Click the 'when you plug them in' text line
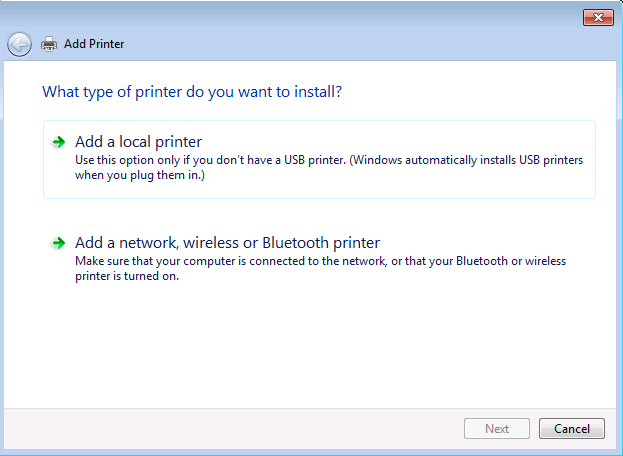The height and width of the screenshot is (456, 623). [x=140, y=175]
